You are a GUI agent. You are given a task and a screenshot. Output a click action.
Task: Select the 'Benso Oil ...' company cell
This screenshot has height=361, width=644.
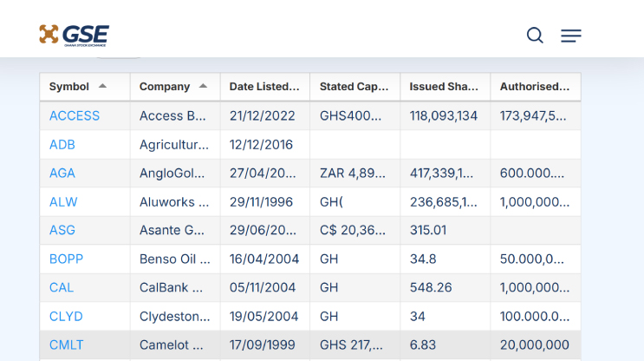coord(175,259)
